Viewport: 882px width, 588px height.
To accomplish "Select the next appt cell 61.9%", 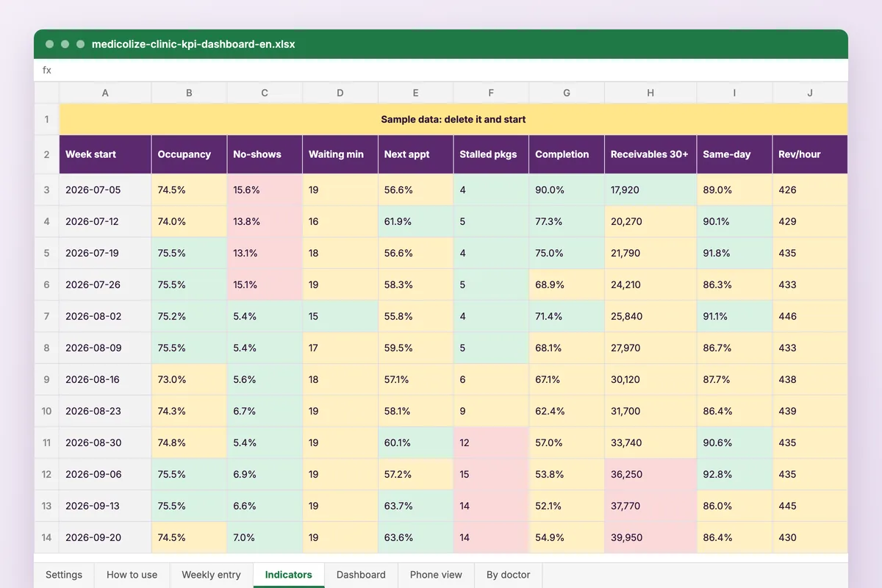I will 415,221.
